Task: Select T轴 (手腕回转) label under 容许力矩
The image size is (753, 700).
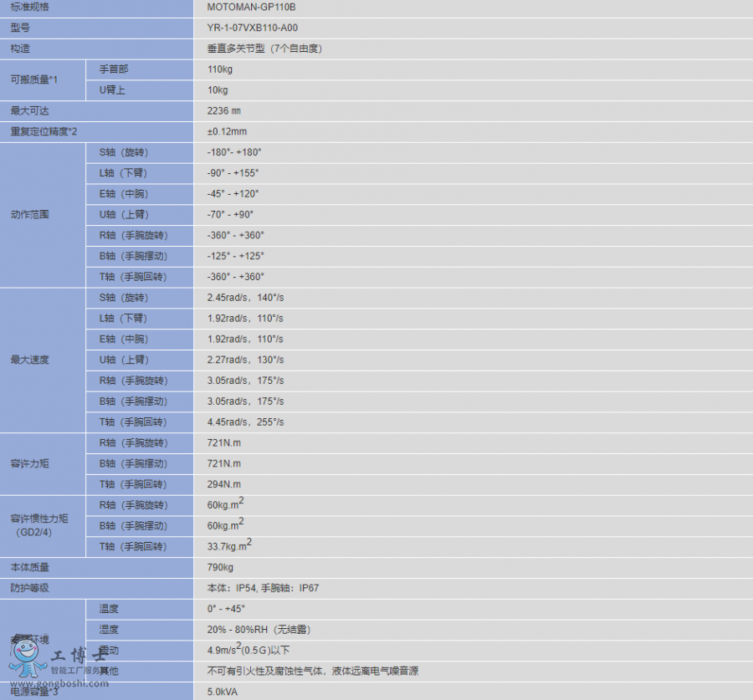Action: 133,484
